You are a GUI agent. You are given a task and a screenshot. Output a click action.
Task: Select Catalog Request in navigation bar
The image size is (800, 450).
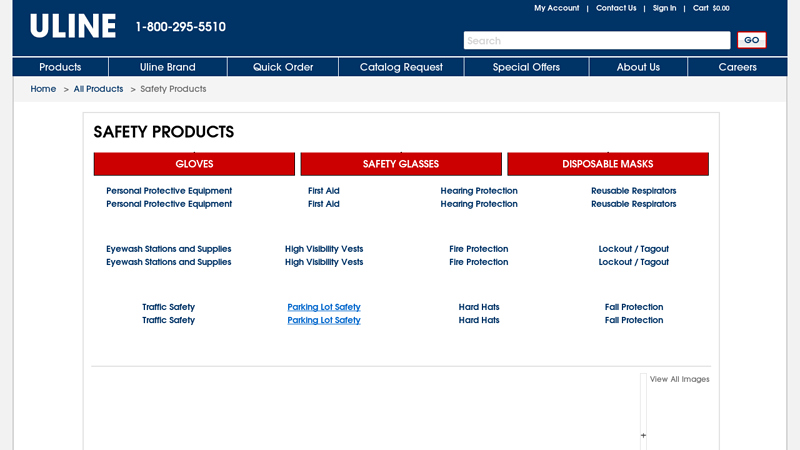click(x=401, y=67)
